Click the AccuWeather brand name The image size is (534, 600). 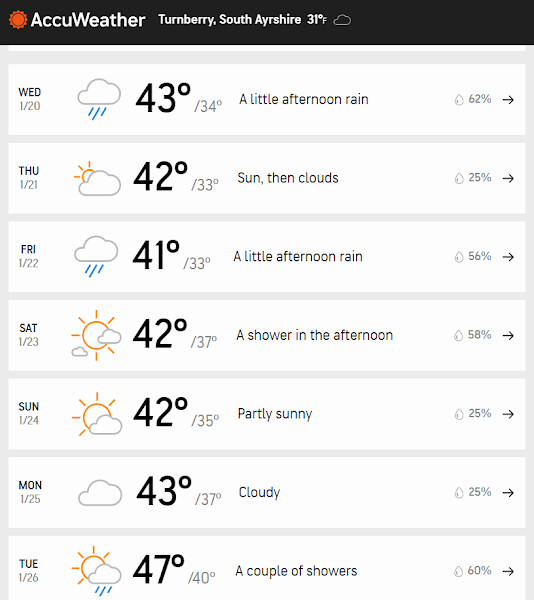[88, 20]
